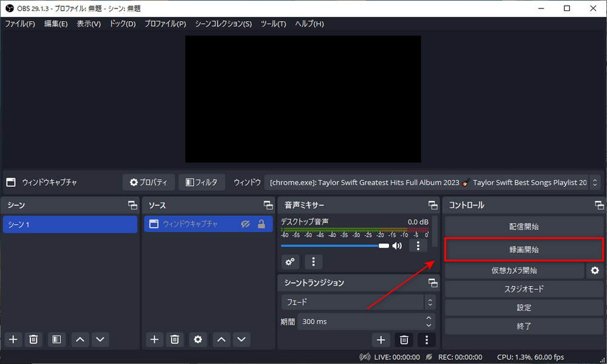Open デスクトップ音声 three-dot options menu

(x=418, y=246)
